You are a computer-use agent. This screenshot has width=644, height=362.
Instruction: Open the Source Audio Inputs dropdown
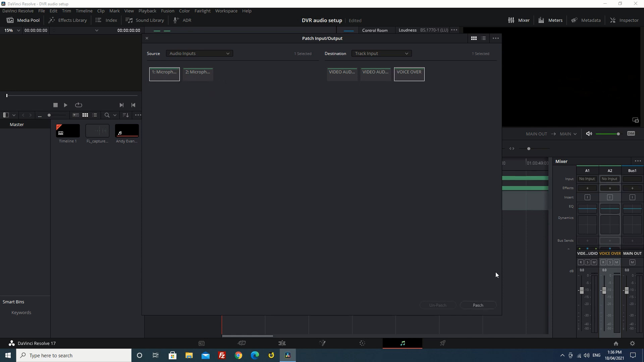tap(199, 53)
